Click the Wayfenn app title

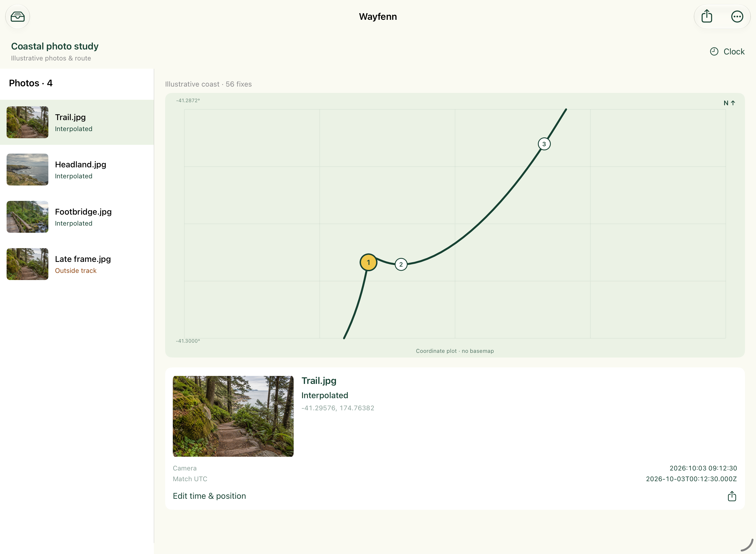(378, 16)
